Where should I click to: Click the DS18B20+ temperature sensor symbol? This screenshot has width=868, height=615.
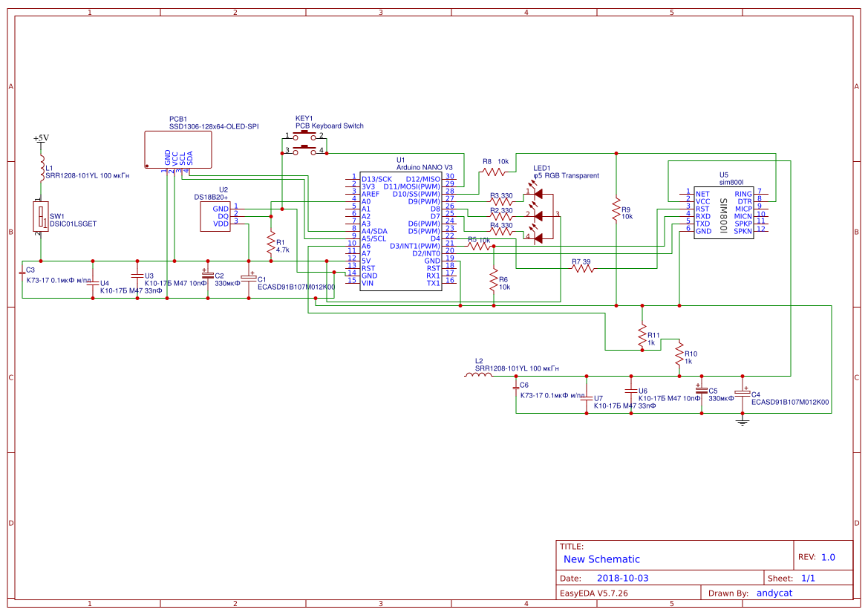click(214, 215)
